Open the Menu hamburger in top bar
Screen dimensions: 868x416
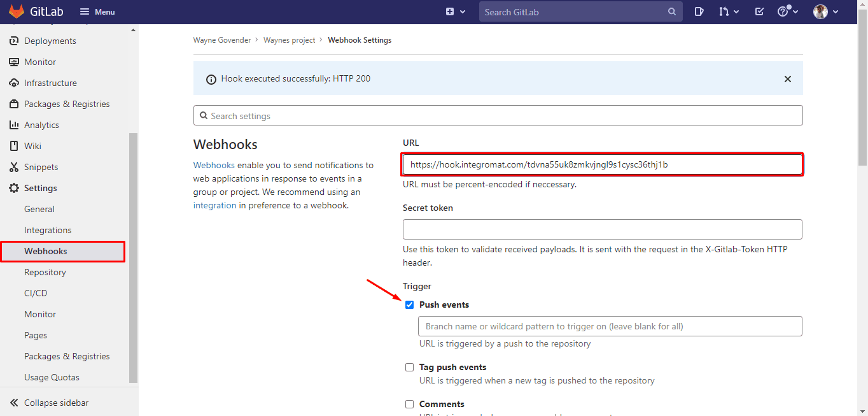(97, 11)
